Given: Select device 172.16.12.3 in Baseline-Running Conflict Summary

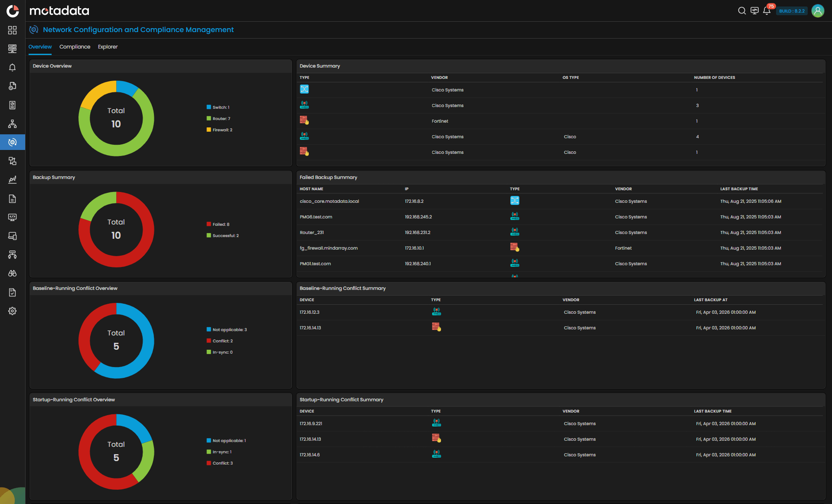Looking at the screenshot, I should pyautogui.click(x=310, y=312).
